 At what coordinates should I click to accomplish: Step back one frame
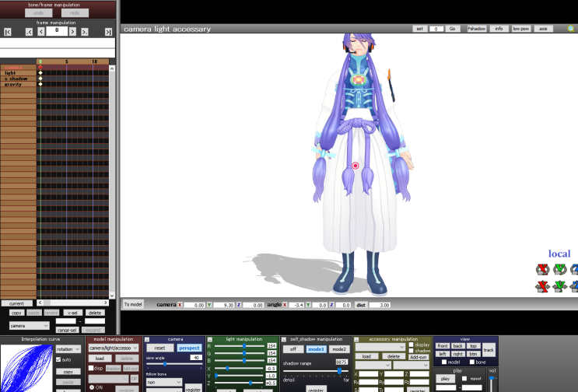click(x=41, y=32)
